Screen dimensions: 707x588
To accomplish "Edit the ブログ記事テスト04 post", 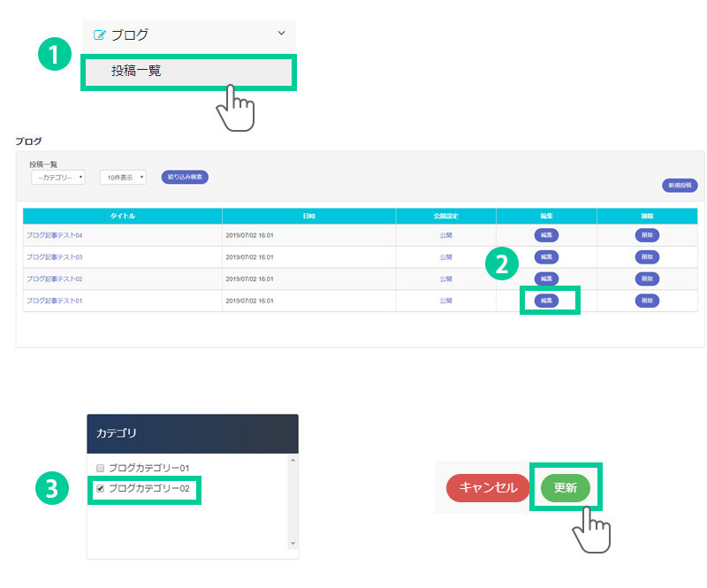I will 546,235.
